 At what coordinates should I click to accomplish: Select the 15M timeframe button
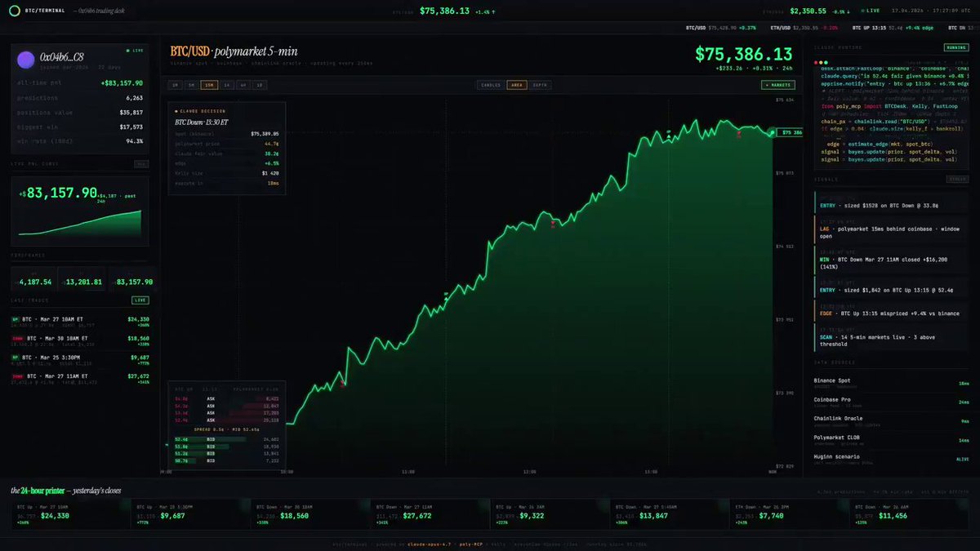(210, 85)
